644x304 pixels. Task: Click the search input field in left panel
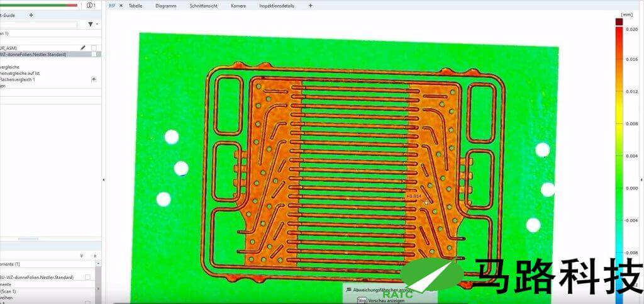coord(38,25)
